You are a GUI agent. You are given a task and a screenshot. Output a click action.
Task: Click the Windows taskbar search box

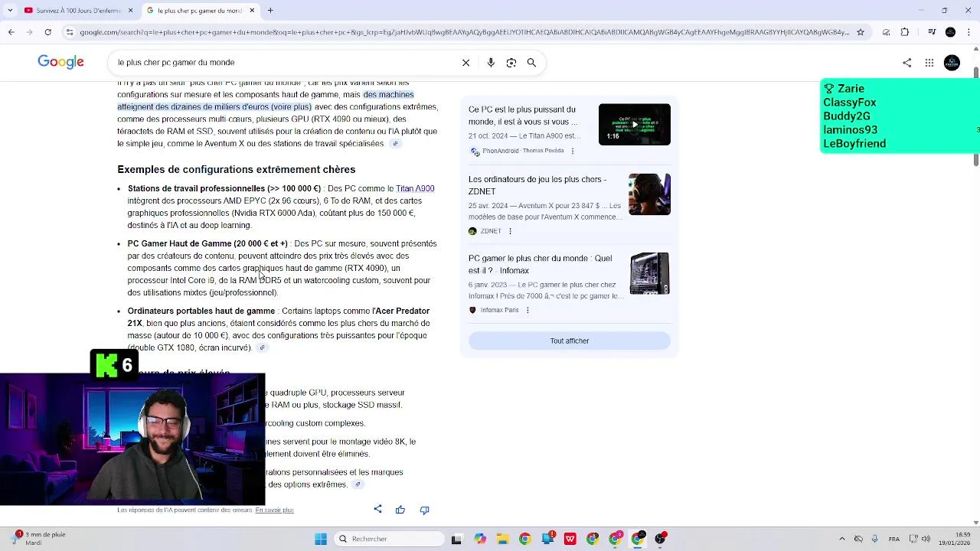pos(390,539)
